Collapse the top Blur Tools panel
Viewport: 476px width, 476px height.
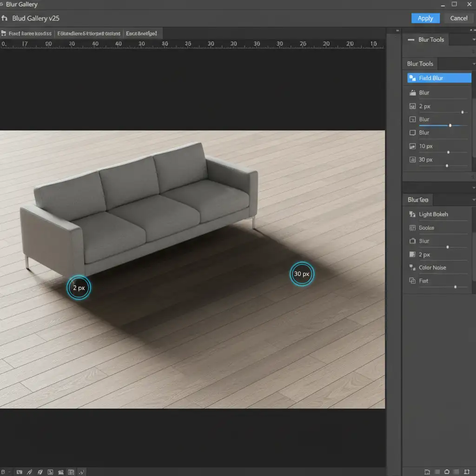click(411, 40)
